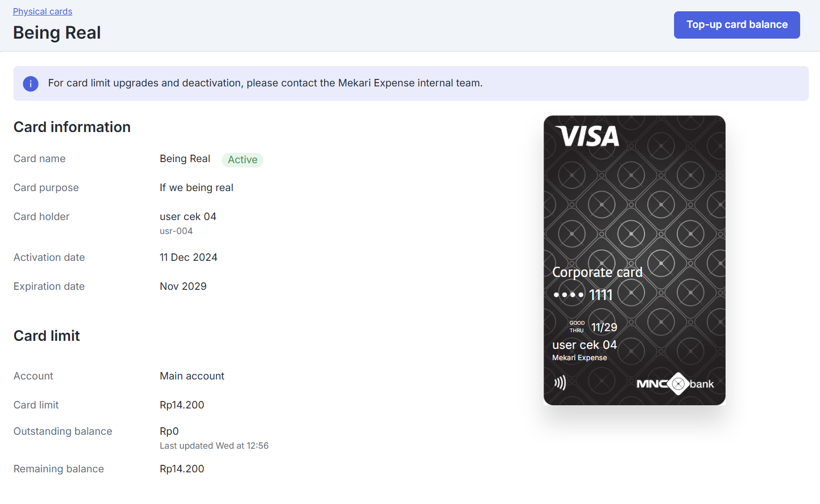Image resolution: width=820 pixels, height=504 pixels.
Task: Click 'Mekari Expense' text on the card
Action: click(580, 358)
